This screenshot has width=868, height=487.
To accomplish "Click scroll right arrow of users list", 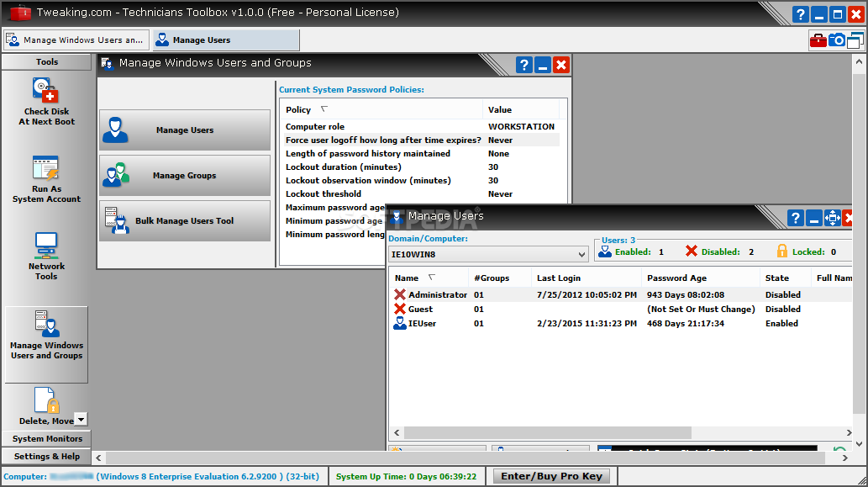I will (849, 432).
